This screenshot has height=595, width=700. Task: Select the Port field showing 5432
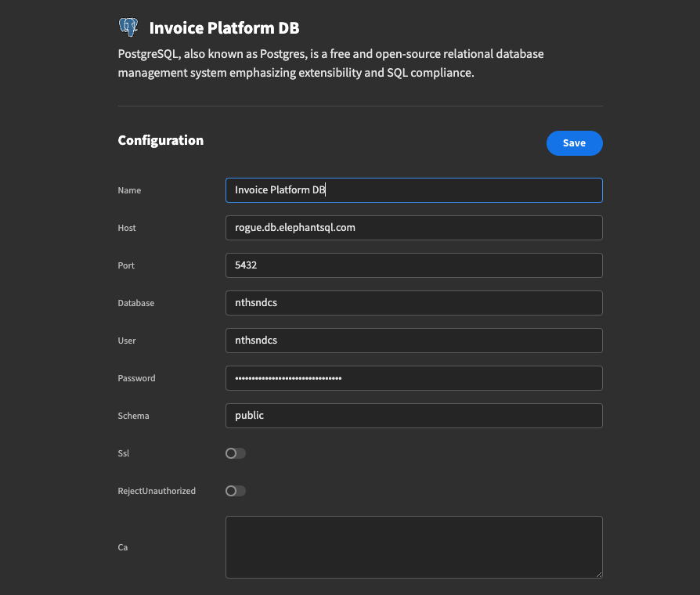[x=413, y=265]
